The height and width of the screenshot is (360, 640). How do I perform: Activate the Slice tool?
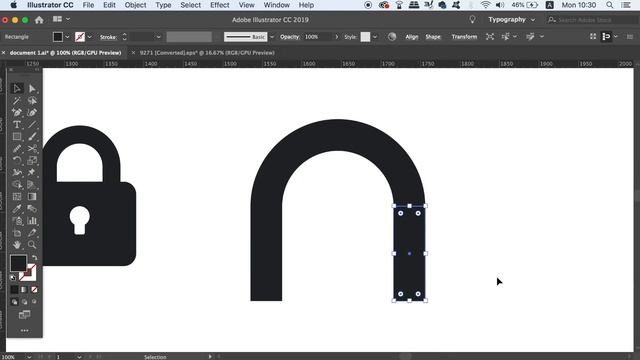click(32, 233)
